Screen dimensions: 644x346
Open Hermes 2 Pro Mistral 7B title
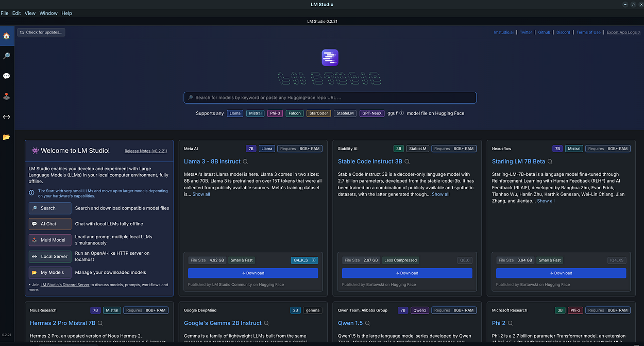tap(62, 323)
